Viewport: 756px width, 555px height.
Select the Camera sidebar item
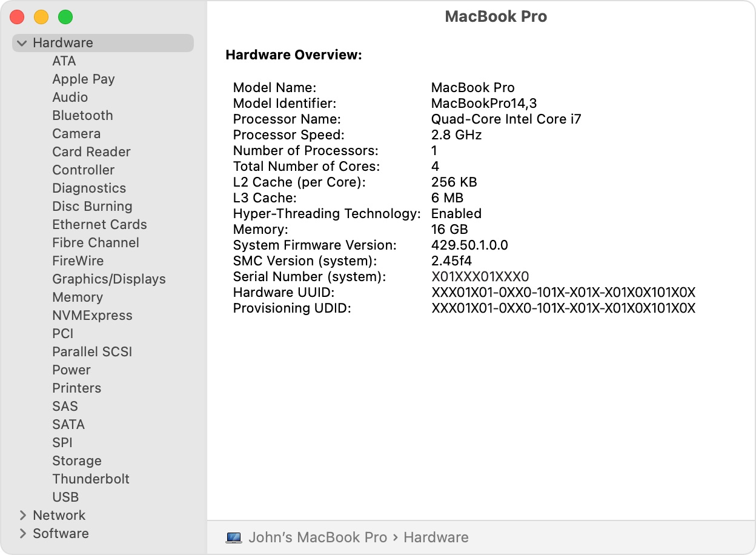[x=76, y=134]
